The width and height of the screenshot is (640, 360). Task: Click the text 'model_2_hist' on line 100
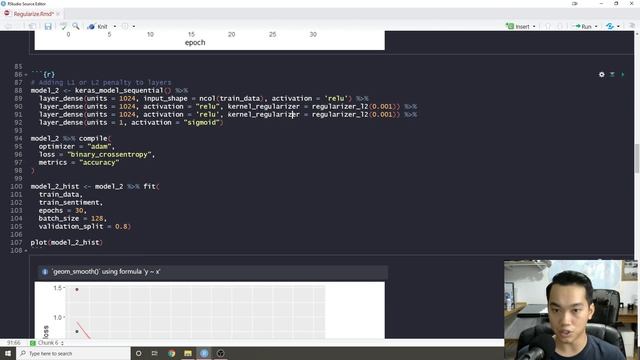[55, 187]
